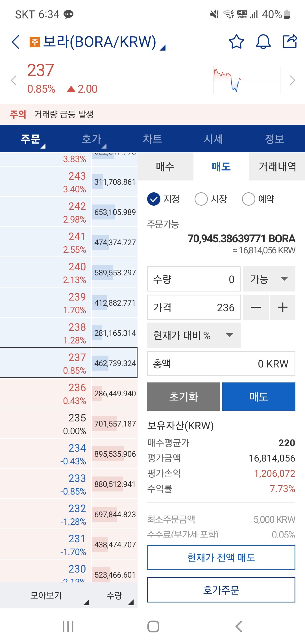Decrease price with minus button
Viewport: 305px width, 644px height.
tap(256, 307)
